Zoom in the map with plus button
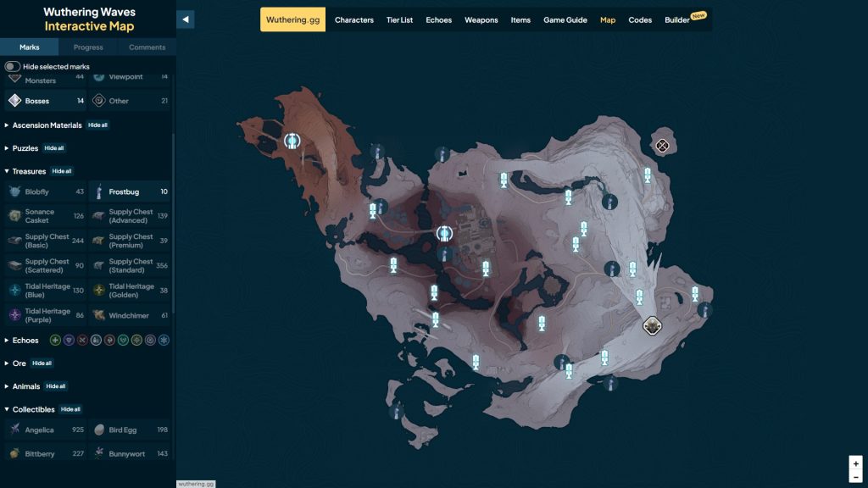Image resolution: width=868 pixels, height=488 pixels. (x=855, y=463)
